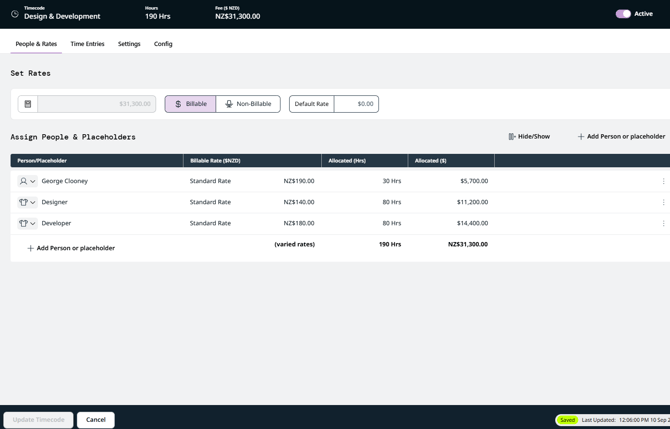Click the Last Updated timestamp
The width and height of the screenshot is (670, 429).
tap(626, 420)
